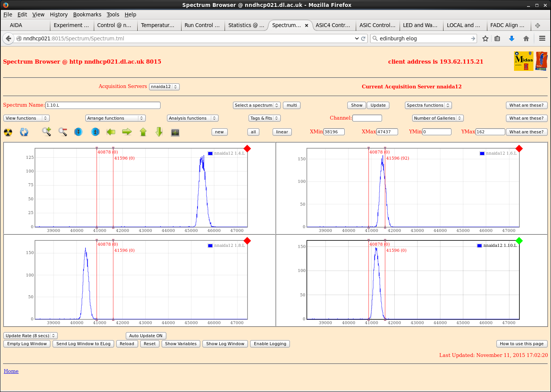Screen dimensions: 551x392
Task: Open the Acquisition Servers nnaida12 dropdown
Action: tap(164, 86)
